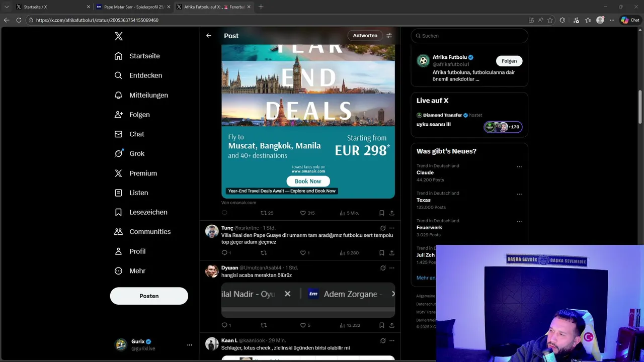Image resolution: width=644 pixels, height=362 pixels.
Task: Open more options on Tunç's reply
Action: [392, 228]
